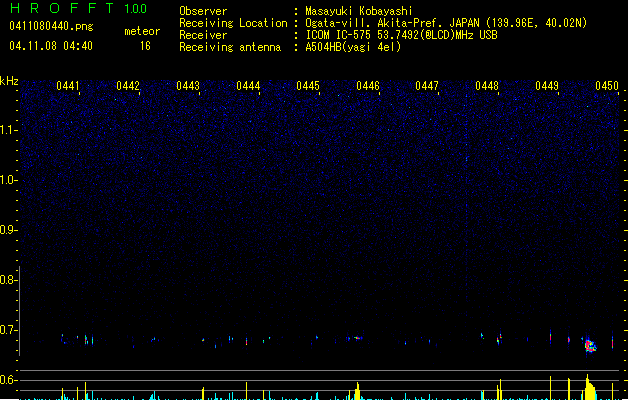Click the date stamp 04.11.08 04:40

pos(51,46)
